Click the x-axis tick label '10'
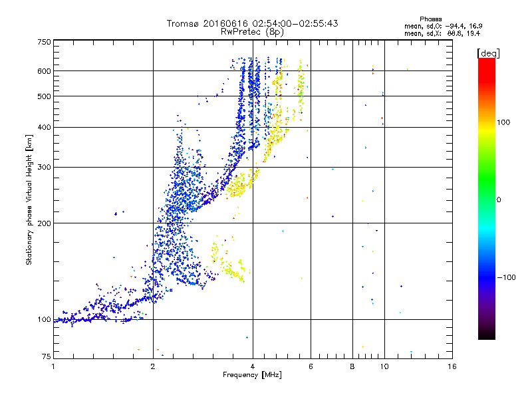The height and width of the screenshot is (399, 532). (384, 366)
